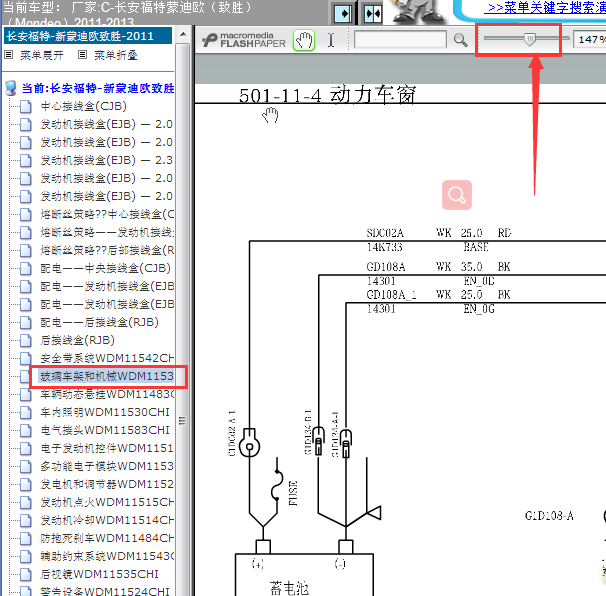Open 发动机点火WDM11515 entry

[x=107, y=502]
